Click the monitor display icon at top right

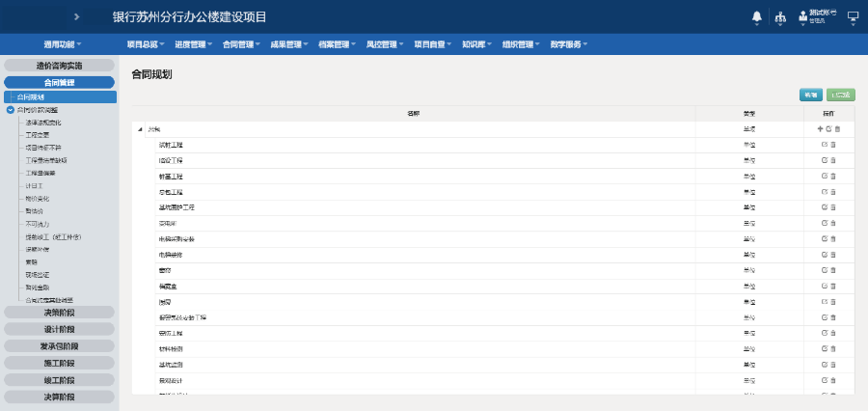853,17
